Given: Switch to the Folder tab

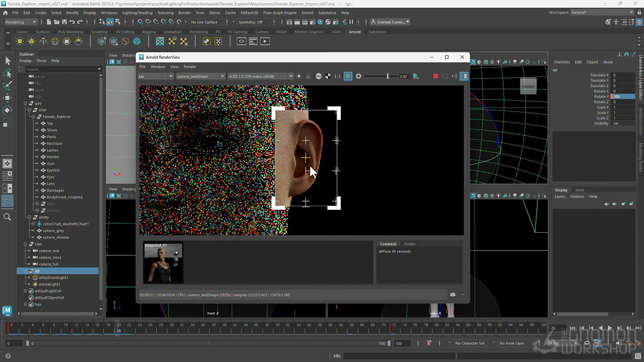Looking at the screenshot, I should tap(410, 244).
